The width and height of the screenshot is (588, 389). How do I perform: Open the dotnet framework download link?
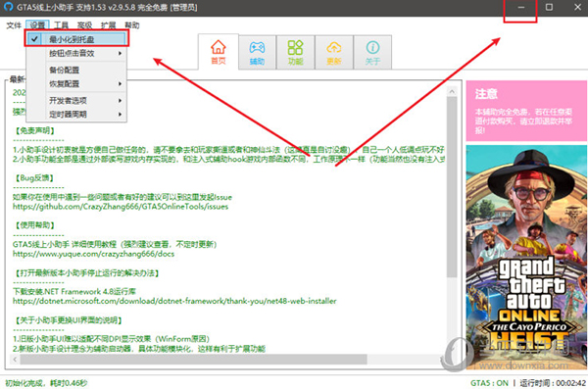pos(174,301)
